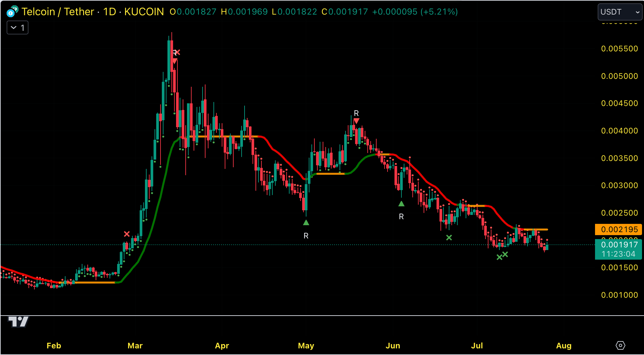644x355 pixels.
Task: Select the red down-triangle below the peak R
Action: tap(174, 61)
